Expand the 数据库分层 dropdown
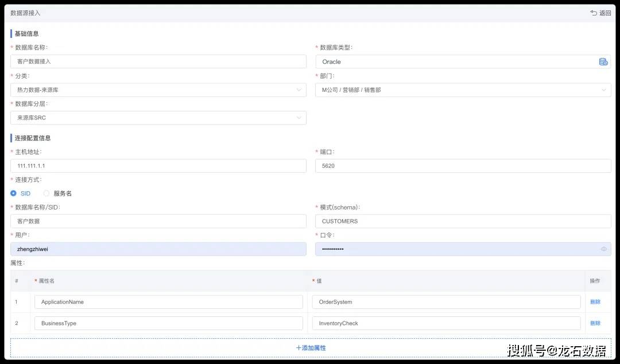620x364 pixels. point(158,118)
